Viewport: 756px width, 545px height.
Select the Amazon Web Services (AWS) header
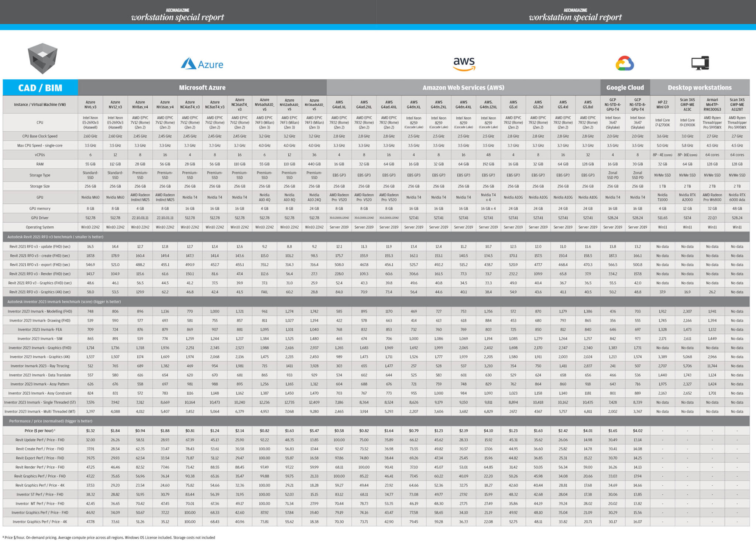point(464,88)
